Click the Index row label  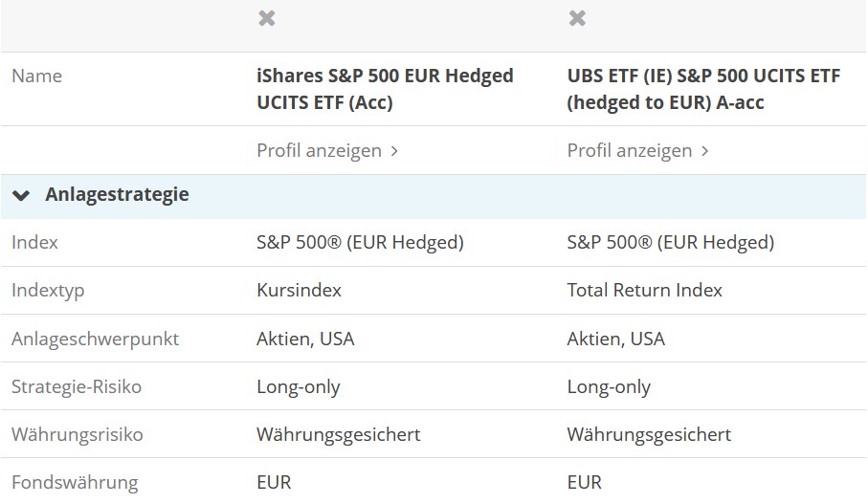(x=34, y=243)
